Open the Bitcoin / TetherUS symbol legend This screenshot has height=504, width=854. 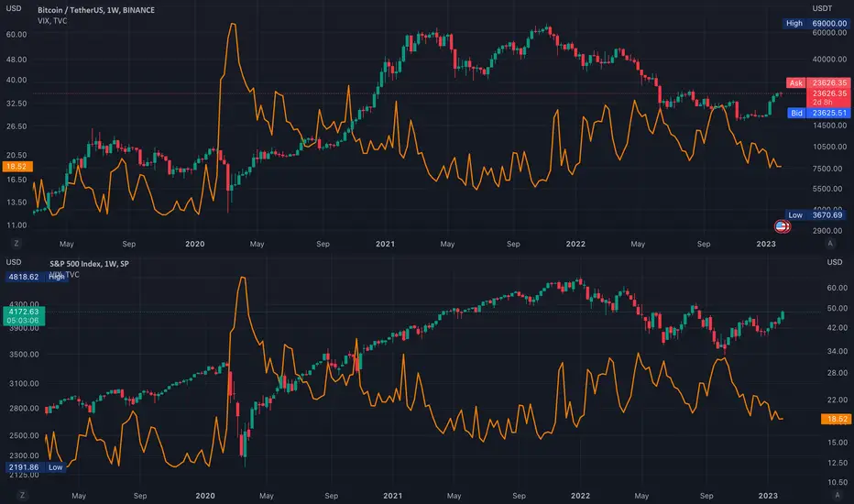click(96, 10)
